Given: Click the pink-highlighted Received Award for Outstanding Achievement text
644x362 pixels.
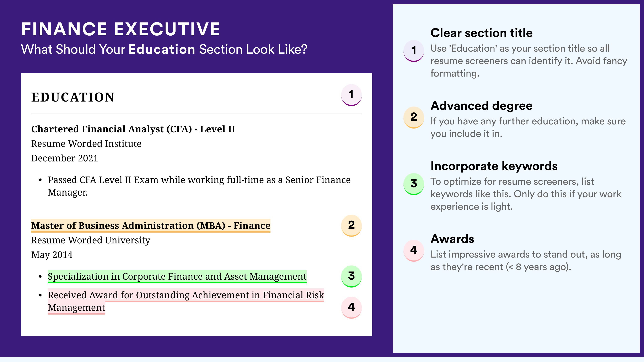Looking at the screenshot, I should (186, 295).
